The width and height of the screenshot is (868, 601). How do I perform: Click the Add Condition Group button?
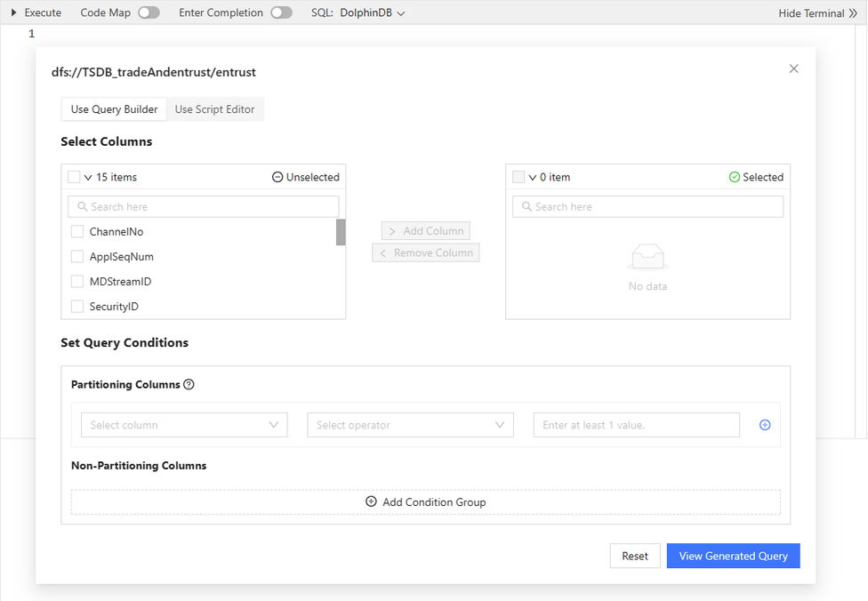(x=425, y=502)
